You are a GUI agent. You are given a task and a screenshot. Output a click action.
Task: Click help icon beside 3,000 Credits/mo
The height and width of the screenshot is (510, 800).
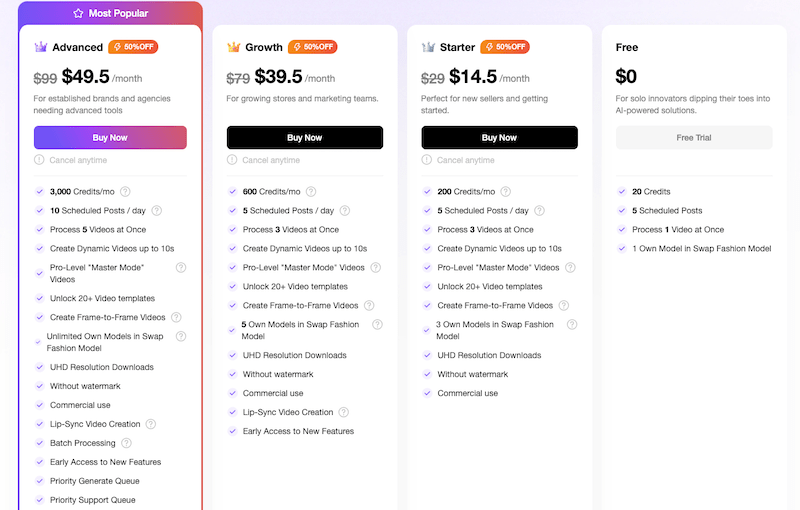tap(125, 192)
